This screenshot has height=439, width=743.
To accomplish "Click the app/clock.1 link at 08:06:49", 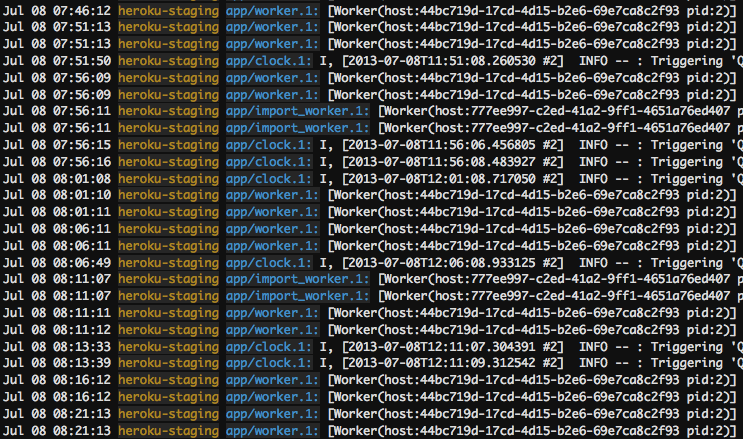I will (269, 263).
